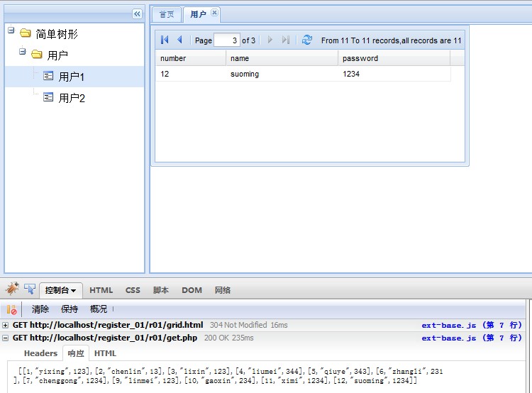Sort by the password column header

394,58
